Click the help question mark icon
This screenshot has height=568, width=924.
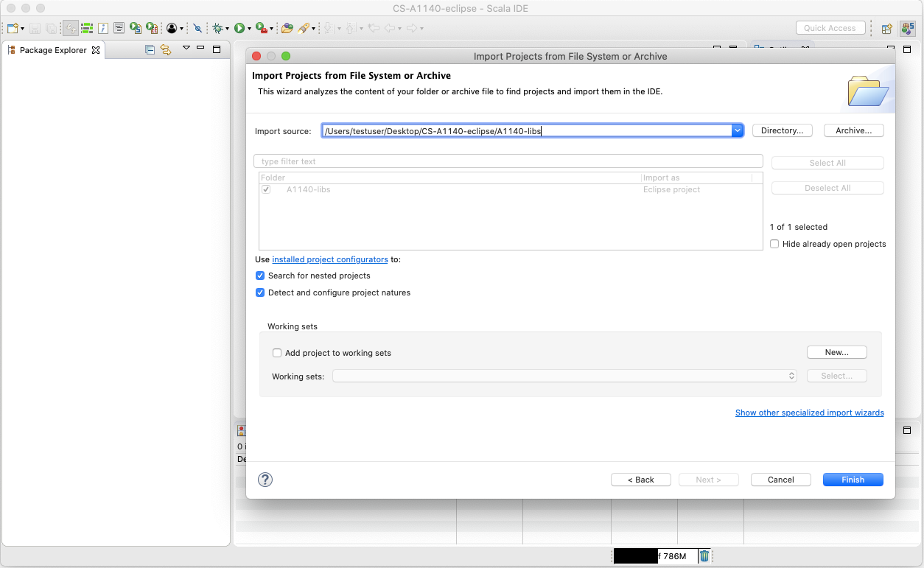coord(265,480)
